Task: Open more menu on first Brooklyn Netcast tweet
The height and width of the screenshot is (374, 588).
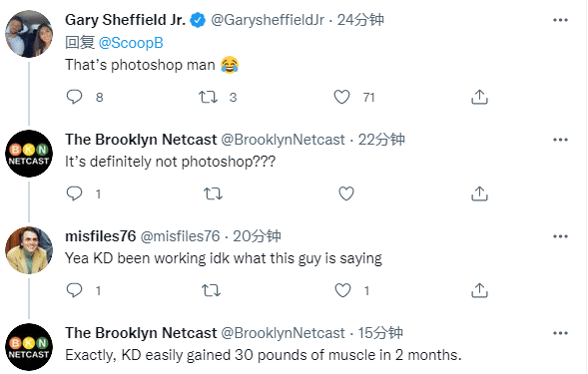Action: 560,140
